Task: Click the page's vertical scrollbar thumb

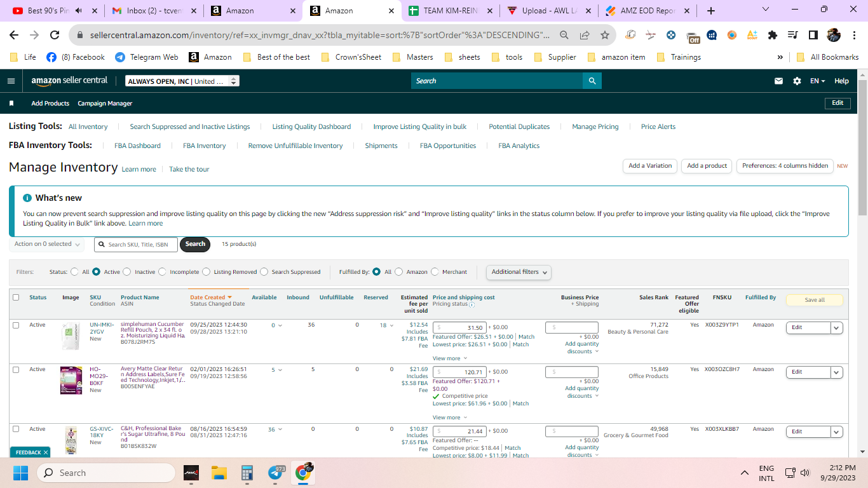Action: click(x=862, y=147)
